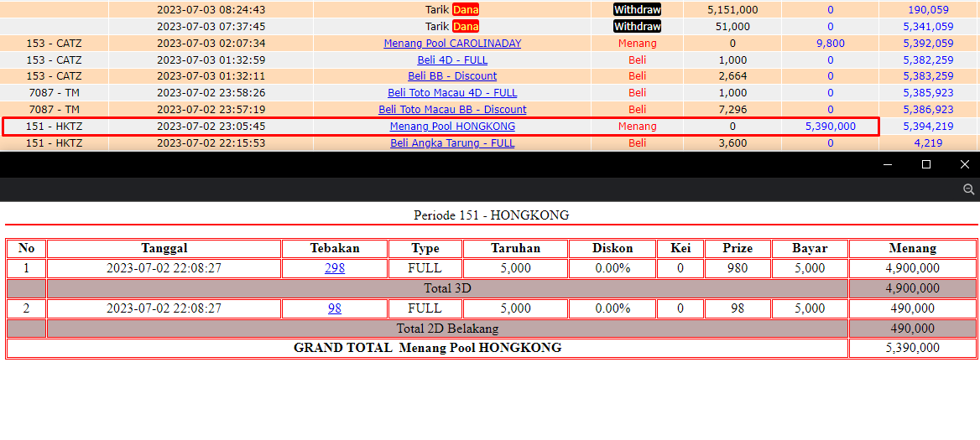Viewport: 980px width, 440px height.
Task: Open Beli Angka Tarung - FULL link
Action: pos(452,143)
